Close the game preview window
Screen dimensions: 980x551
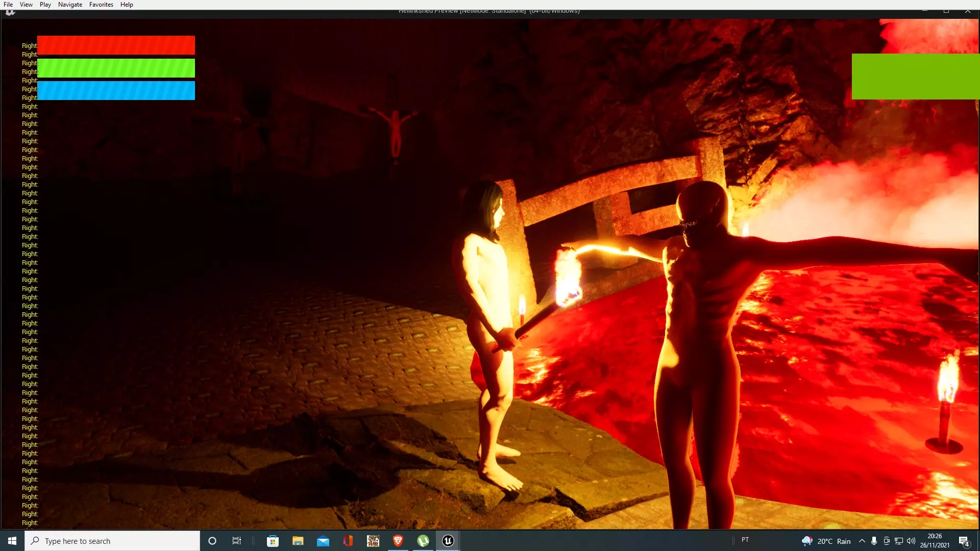point(968,11)
